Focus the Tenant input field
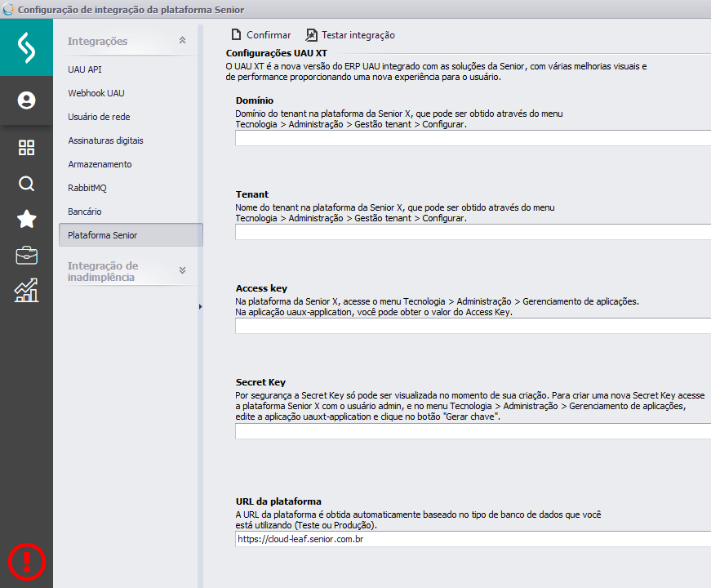 408,231
